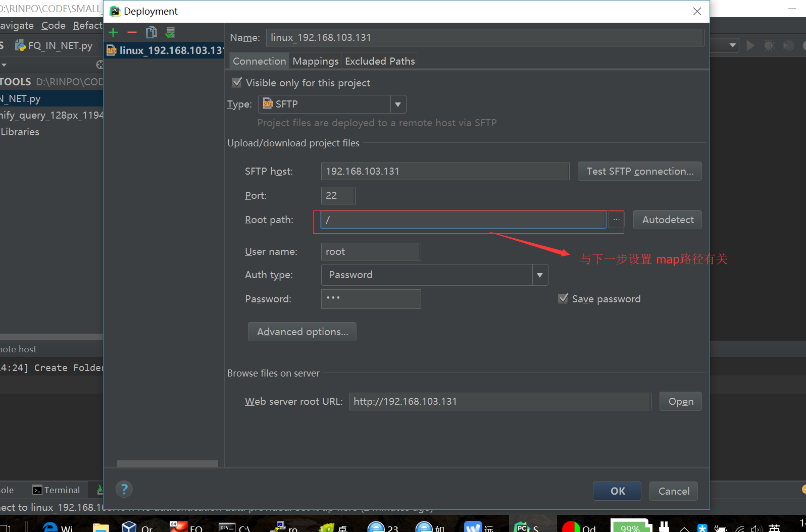This screenshot has height=532, width=806.
Task: Toggle Visible only for this project checkbox
Action: click(x=237, y=82)
